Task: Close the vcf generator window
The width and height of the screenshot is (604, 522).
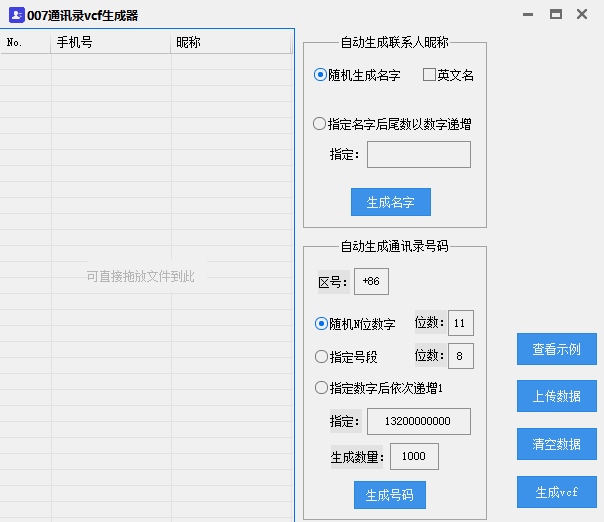Action: [x=582, y=15]
